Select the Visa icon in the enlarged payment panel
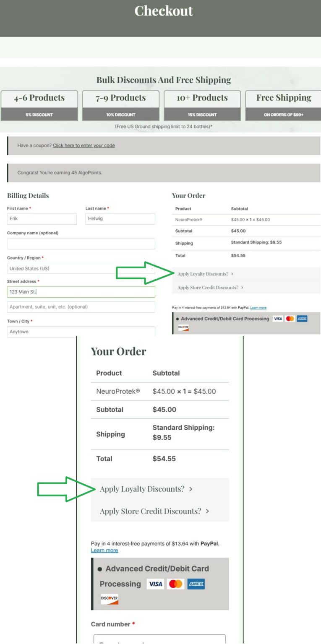Image resolution: width=321 pixels, height=644 pixels. coord(155,583)
